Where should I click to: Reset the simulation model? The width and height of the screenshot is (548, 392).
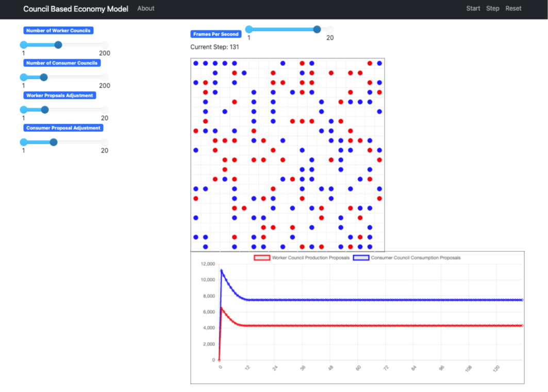513,8
